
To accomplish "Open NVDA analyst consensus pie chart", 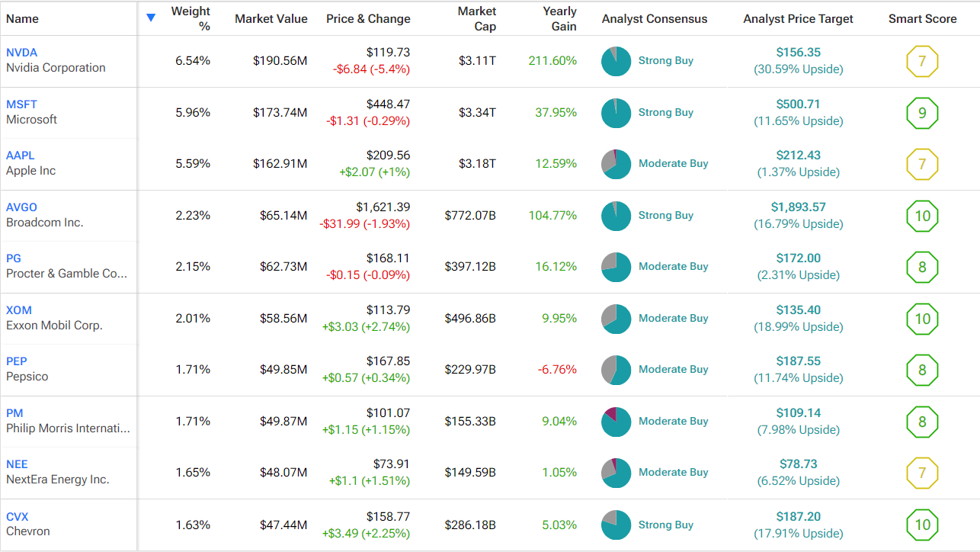I will pos(616,61).
